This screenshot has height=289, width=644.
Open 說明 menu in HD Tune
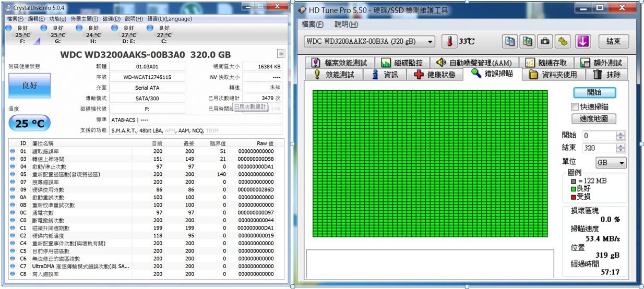click(x=347, y=25)
